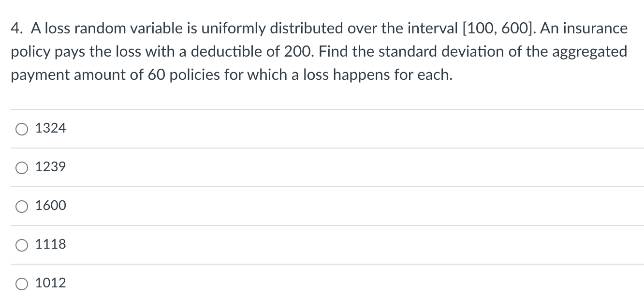Select the radio button for answer 1324
This screenshot has height=299, width=644.
tap(21, 129)
